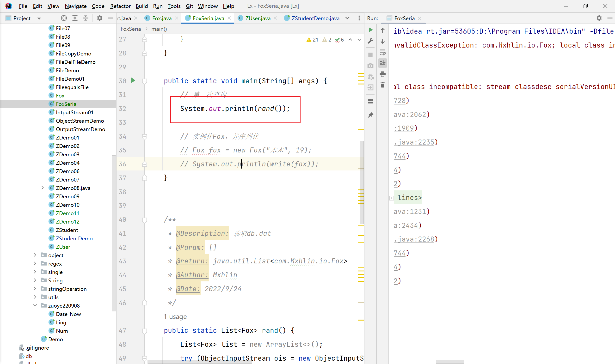Select ObjectStreamDemo in project tree
The image size is (615, 364).
pos(80,121)
